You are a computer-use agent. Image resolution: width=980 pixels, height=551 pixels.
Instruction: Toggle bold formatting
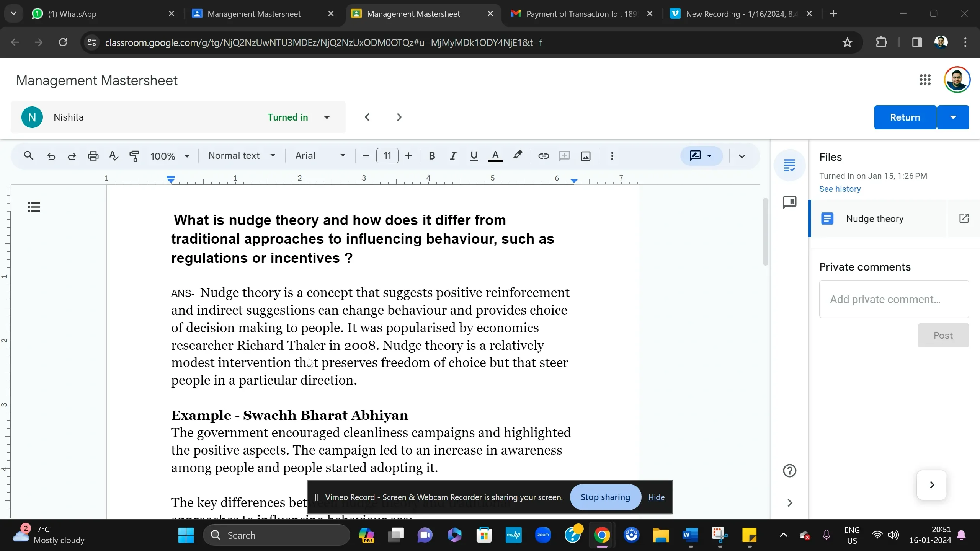(432, 156)
